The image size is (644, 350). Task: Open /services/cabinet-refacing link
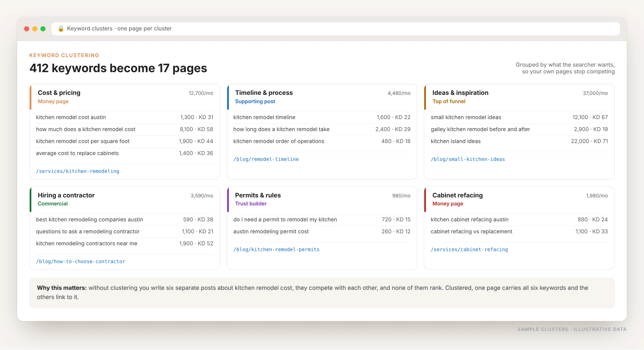tap(469, 249)
